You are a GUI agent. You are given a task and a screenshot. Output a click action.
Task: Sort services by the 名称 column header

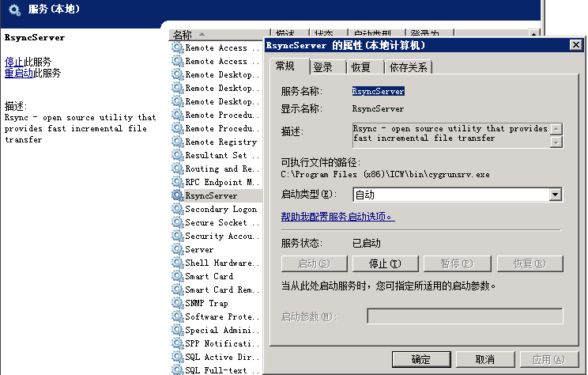220,35
